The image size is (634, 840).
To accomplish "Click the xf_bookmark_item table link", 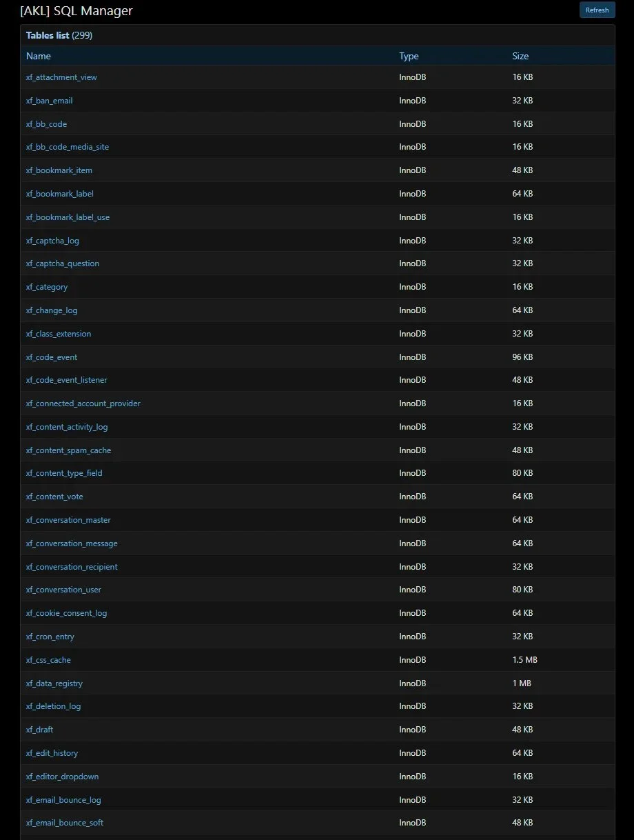I will pyautogui.click(x=59, y=170).
